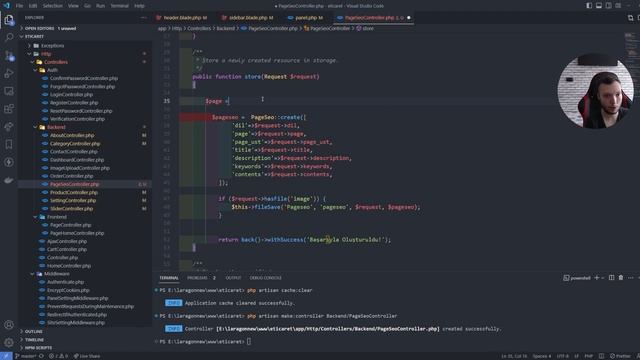Open the Help menu
The width and height of the screenshot is (640, 360).
(139, 6)
